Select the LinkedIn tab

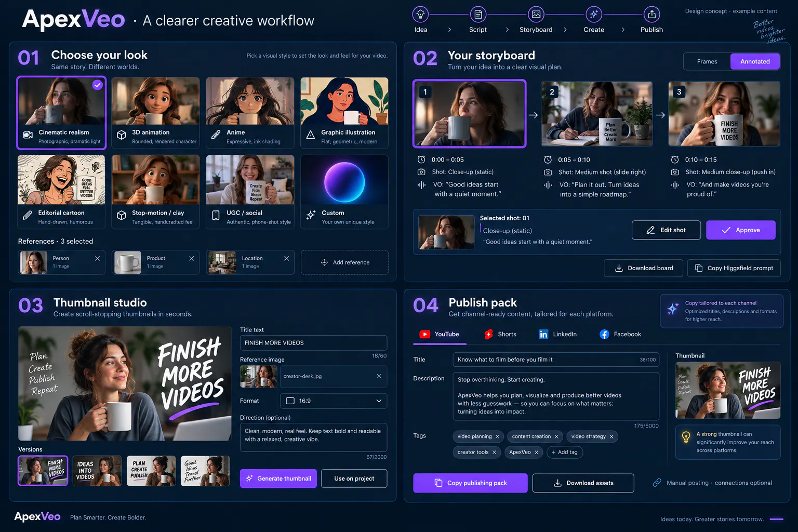(558, 334)
